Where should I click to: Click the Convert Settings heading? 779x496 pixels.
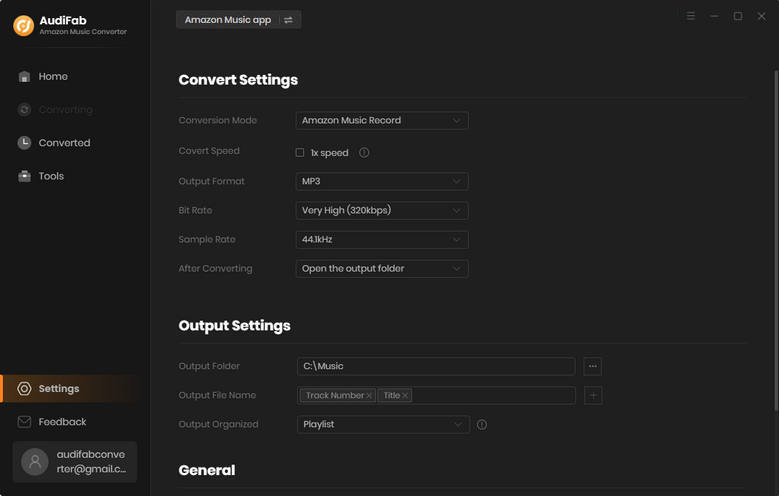click(x=238, y=80)
